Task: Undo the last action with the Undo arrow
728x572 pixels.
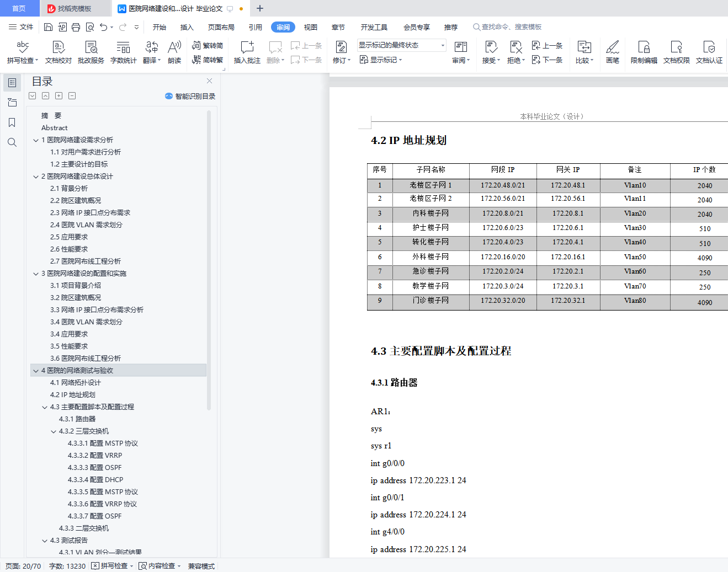Action: coord(103,27)
